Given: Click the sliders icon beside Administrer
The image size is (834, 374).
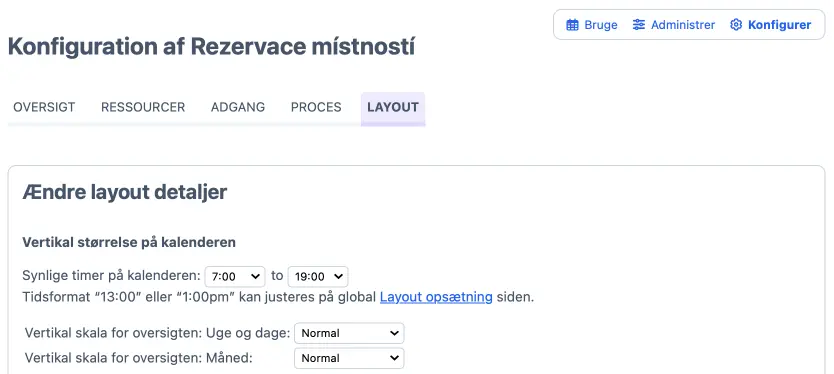Looking at the screenshot, I should [639, 25].
